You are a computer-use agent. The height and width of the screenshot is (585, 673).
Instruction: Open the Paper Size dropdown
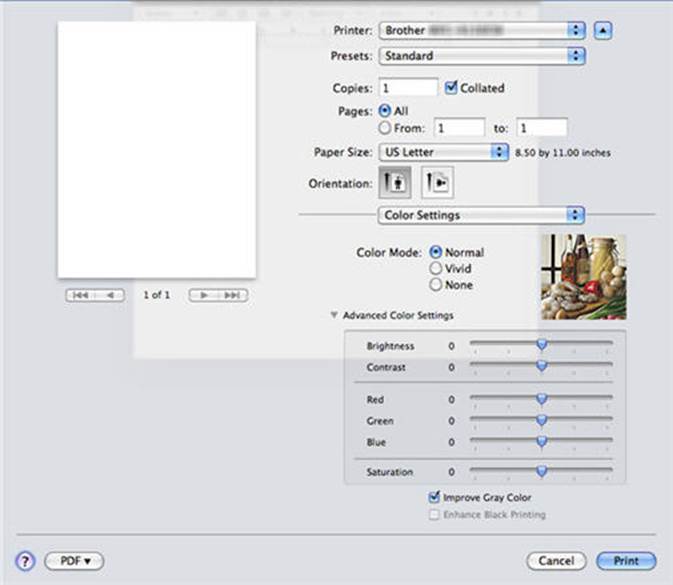(443, 152)
